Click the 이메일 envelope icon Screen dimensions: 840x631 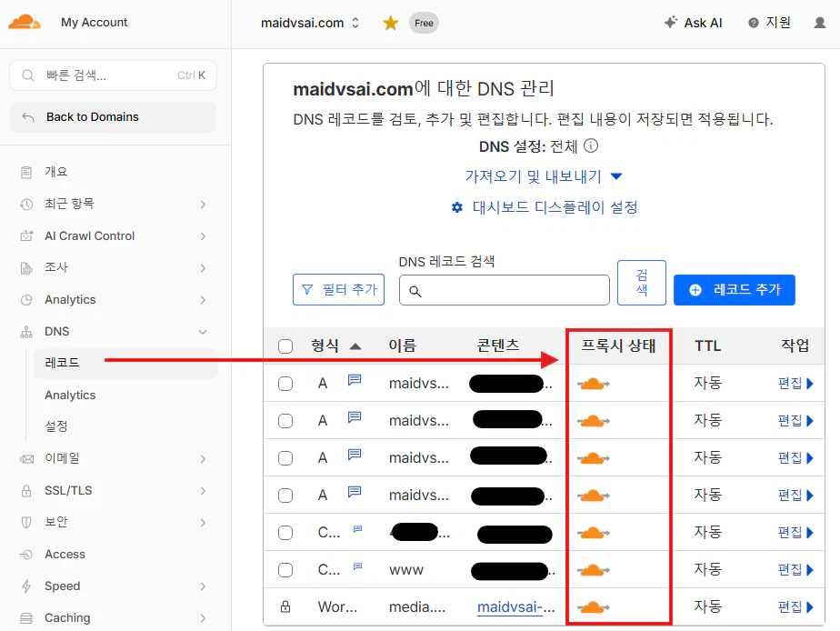click(x=26, y=459)
